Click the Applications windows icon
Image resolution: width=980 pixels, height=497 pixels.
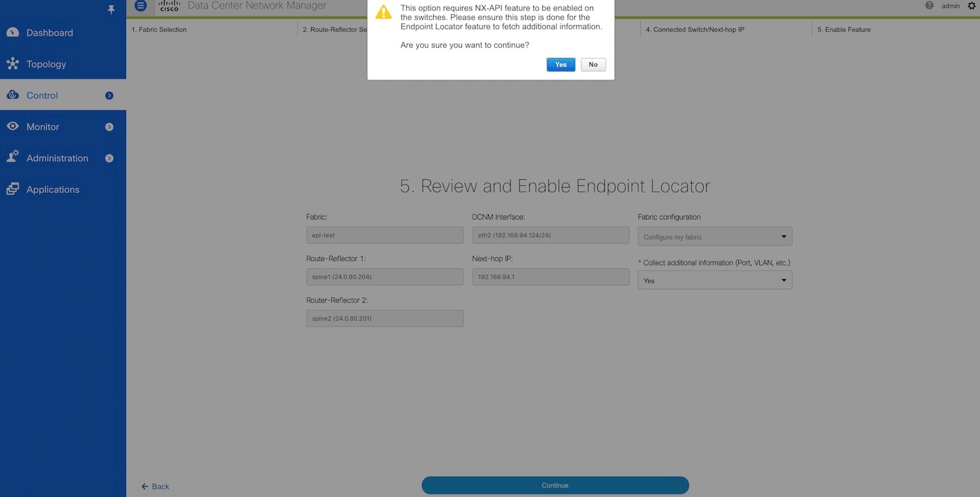pos(12,189)
